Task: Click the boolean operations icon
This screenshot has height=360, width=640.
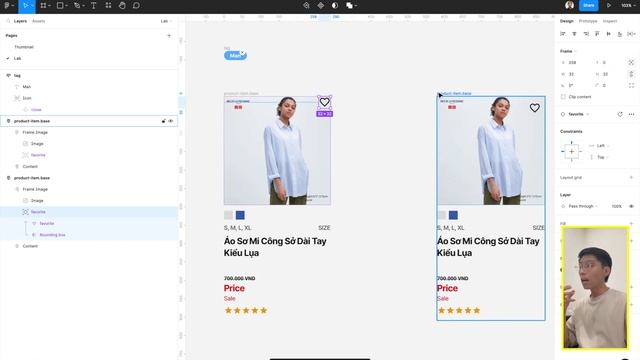Action: click(x=349, y=6)
